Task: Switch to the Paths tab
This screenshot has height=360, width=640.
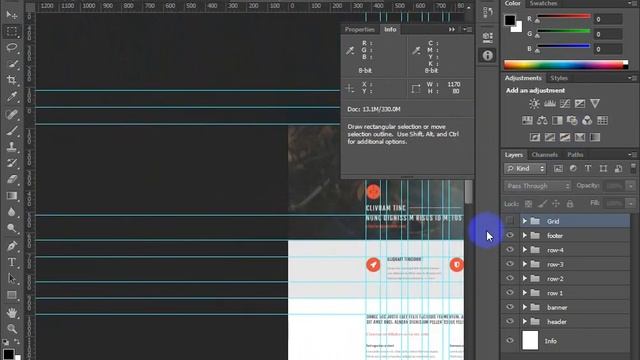Action: [575, 155]
